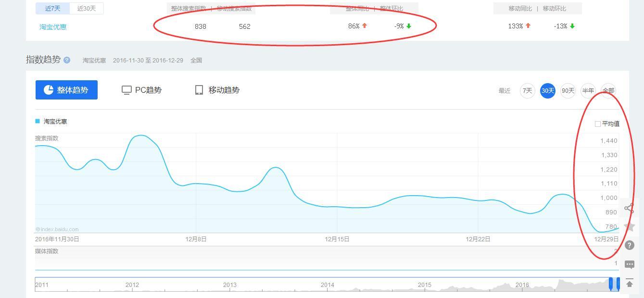The height and width of the screenshot is (298, 644).
Task: Click the 整体同比 value 86%
Action: click(x=354, y=26)
